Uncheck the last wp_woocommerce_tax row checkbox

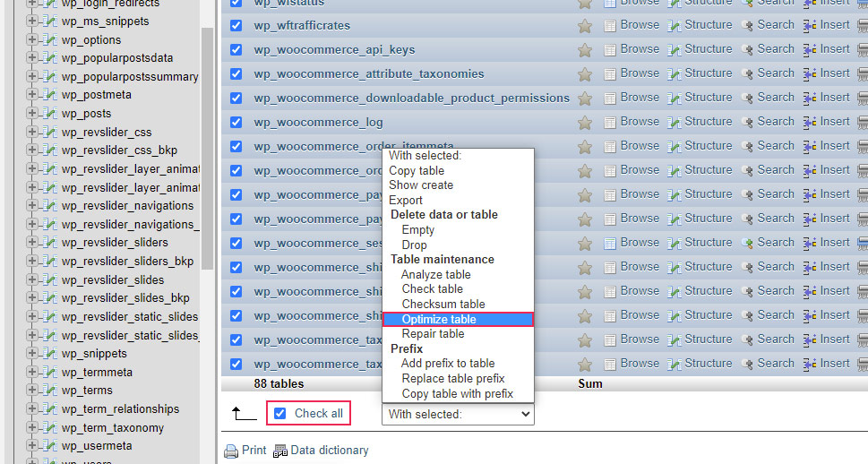tap(236, 364)
